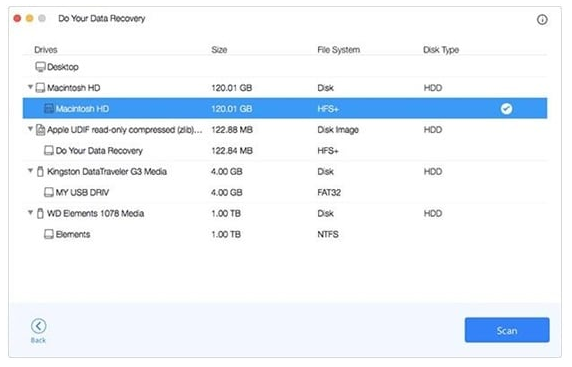Click the MY USB DRIV volume icon
Viewport: 572px width, 367px height.
49,193
